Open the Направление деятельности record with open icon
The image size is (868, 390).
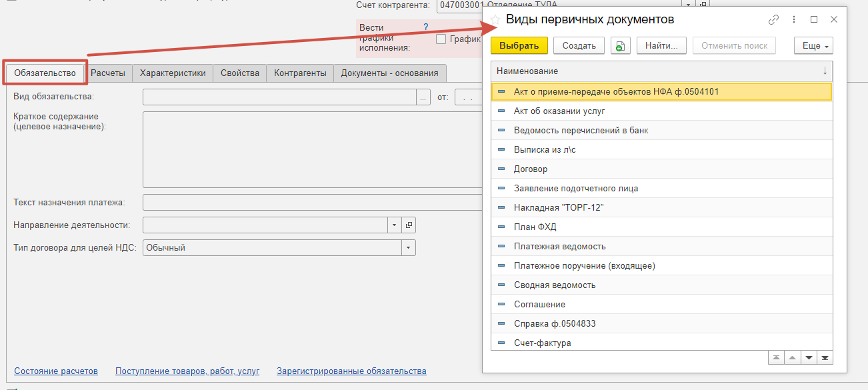coord(409,225)
